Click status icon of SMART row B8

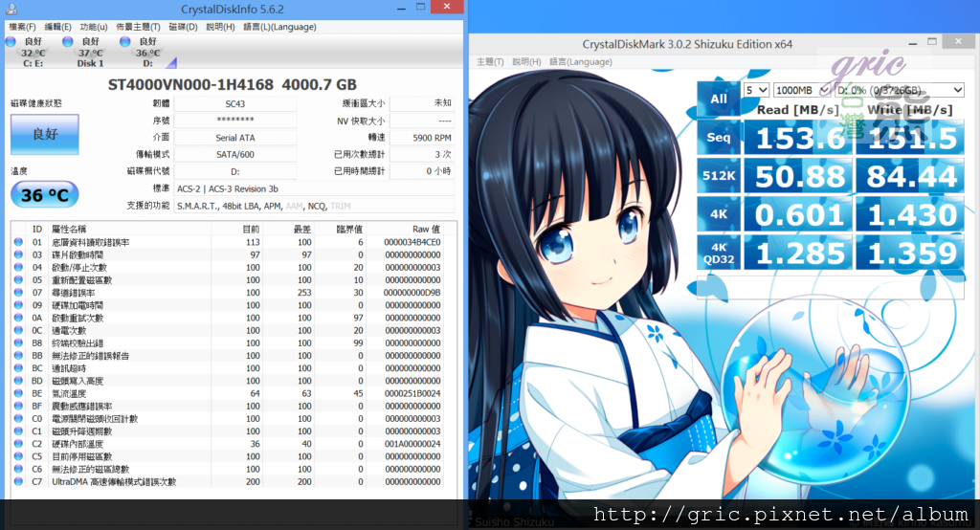pyautogui.click(x=18, y=343)
